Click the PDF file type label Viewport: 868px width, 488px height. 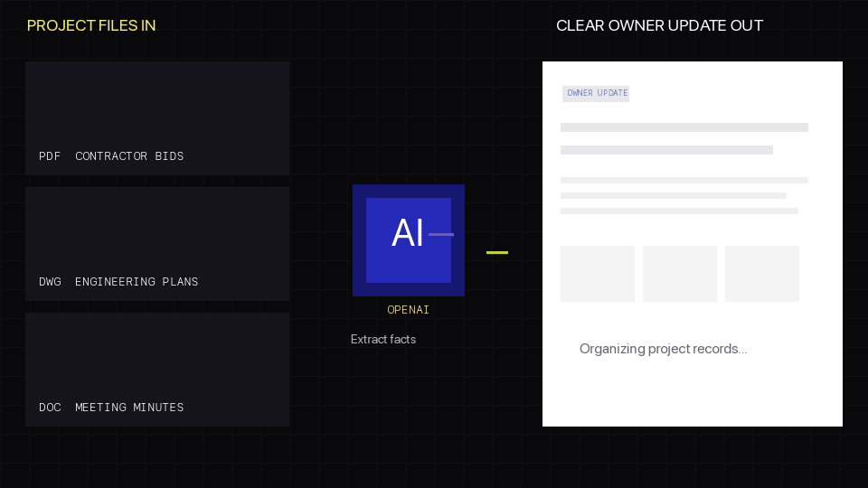[x=50, y=156]
